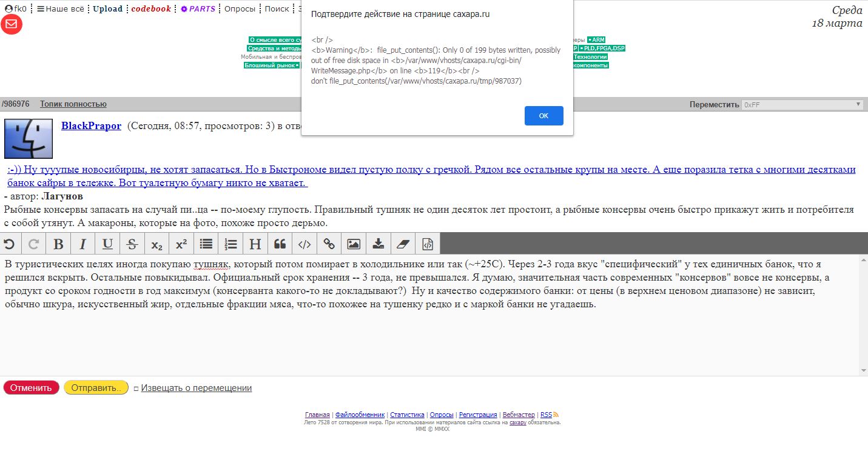The height and width of the screenshot is (457, 868).
Task: Open the quoted parent message link
Action: point(431,176)
